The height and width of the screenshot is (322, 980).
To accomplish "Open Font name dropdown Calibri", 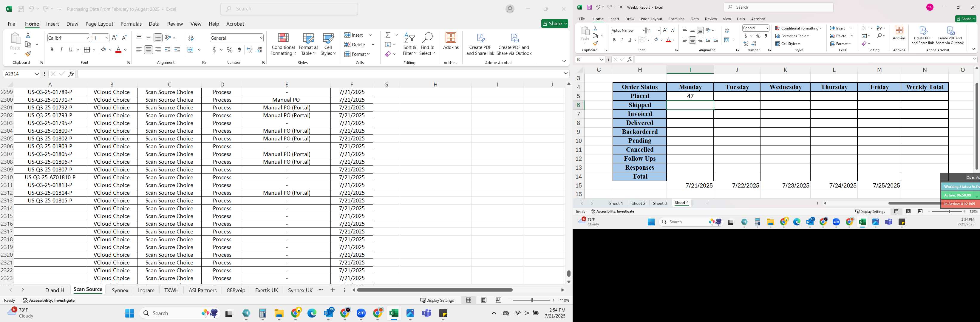I will [87, 38].
